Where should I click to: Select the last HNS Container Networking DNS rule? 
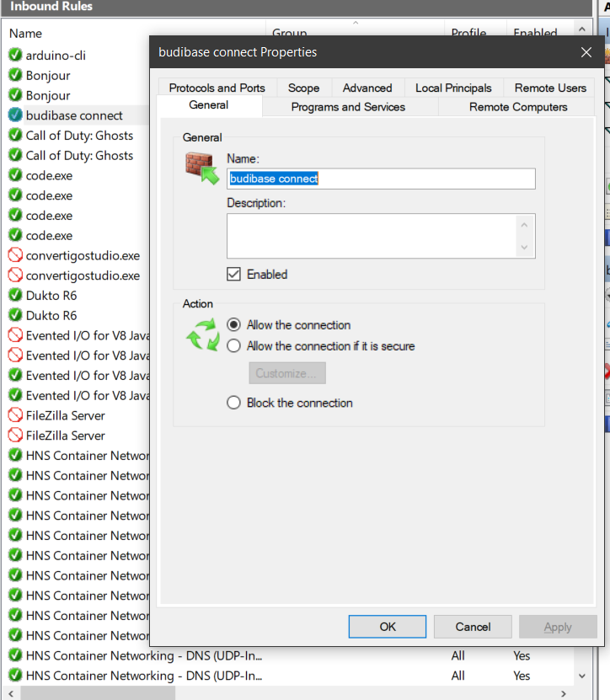[x=144, y=676]
